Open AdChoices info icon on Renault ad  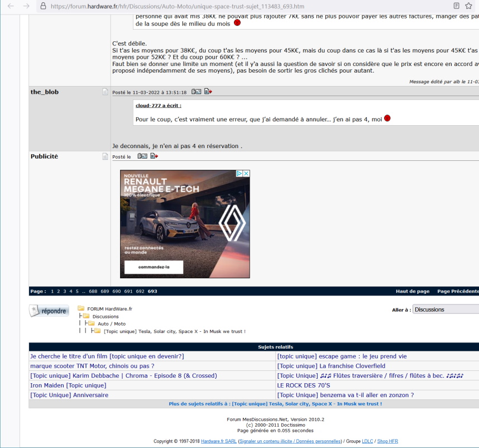[x=239, y=174]
